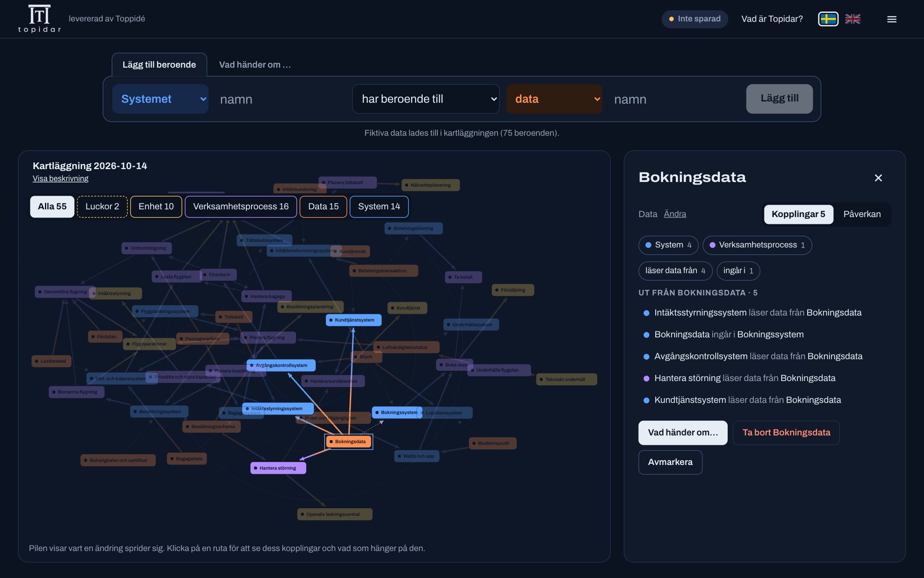This screenshot has height=578, width=924.
Task: Close the Bokningsdata panel
Action: [x=878, y=178]
